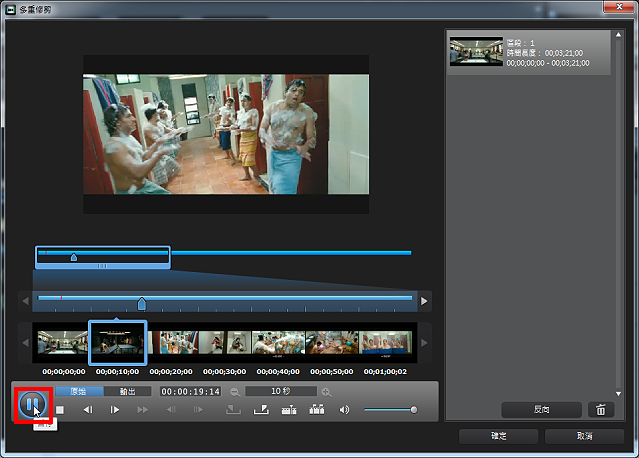Open the 10 秒 zoom level field
Screen dimensions: 639x458
[281, 391]
